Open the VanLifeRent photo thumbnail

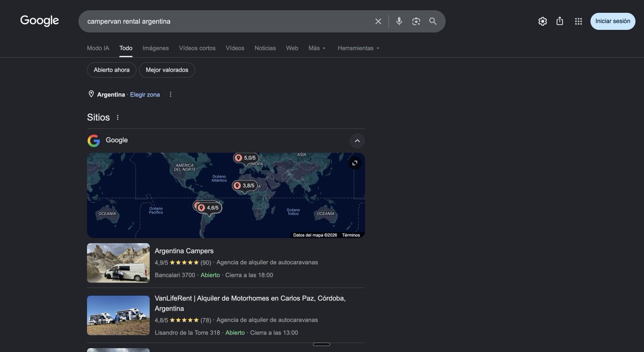119,316
